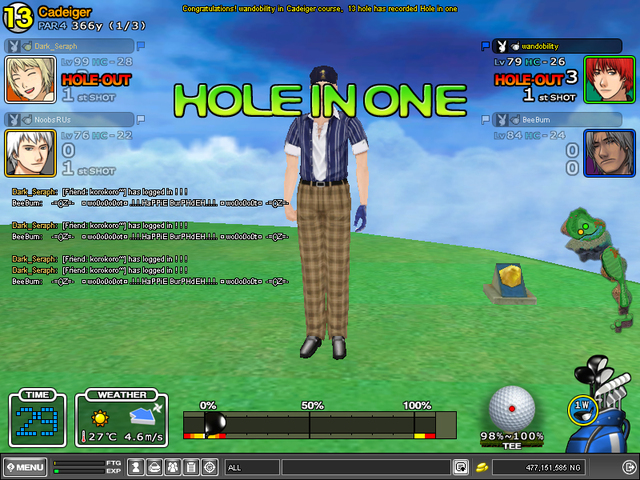Viewport: 640px width, 480px height.
Task: Click the gold coins currency icon
Action: (482, 467)
